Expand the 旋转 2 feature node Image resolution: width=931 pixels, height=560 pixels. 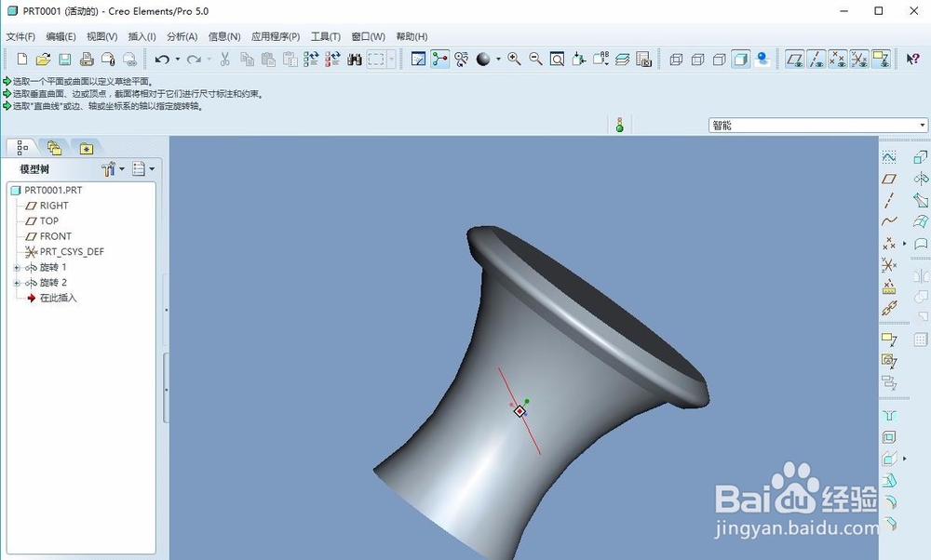17,283
